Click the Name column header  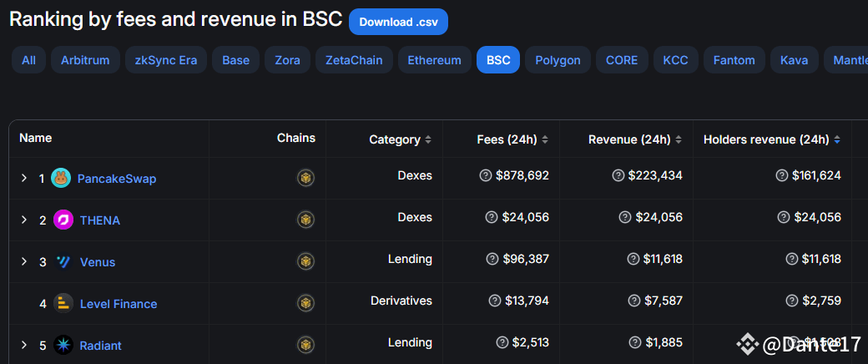(35, 138)
